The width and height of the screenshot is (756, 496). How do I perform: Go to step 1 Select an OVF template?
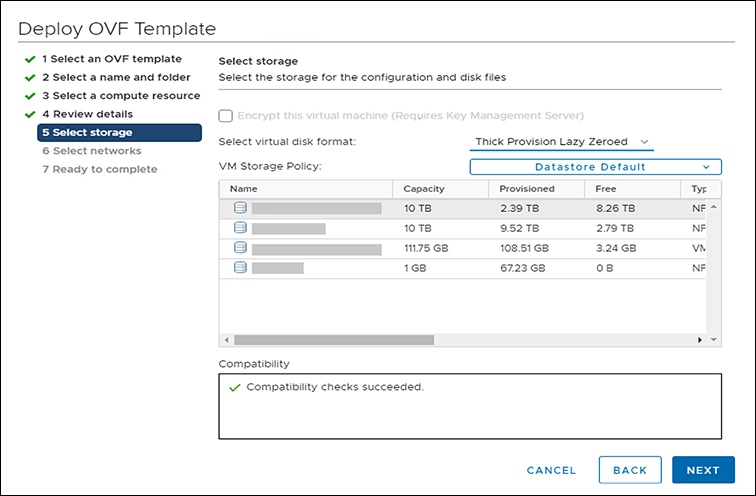coord(112,59)
